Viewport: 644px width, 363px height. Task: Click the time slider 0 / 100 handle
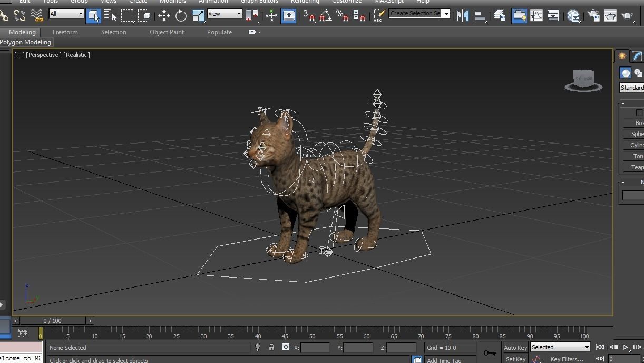52,321
